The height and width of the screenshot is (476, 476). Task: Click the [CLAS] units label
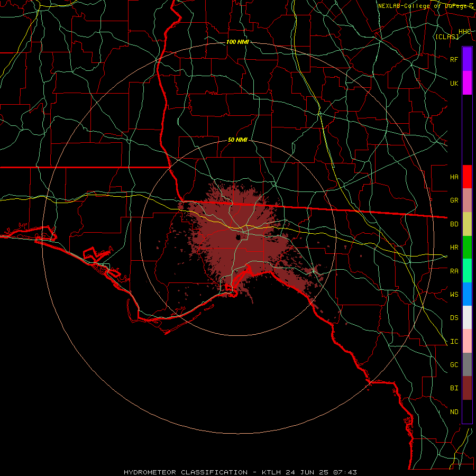click(447, 36)
